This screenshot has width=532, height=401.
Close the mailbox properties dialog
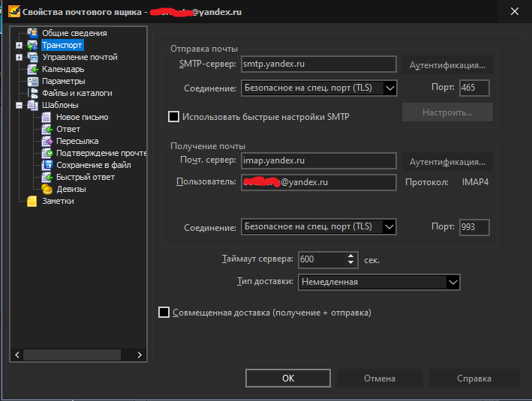pos(514,11)
